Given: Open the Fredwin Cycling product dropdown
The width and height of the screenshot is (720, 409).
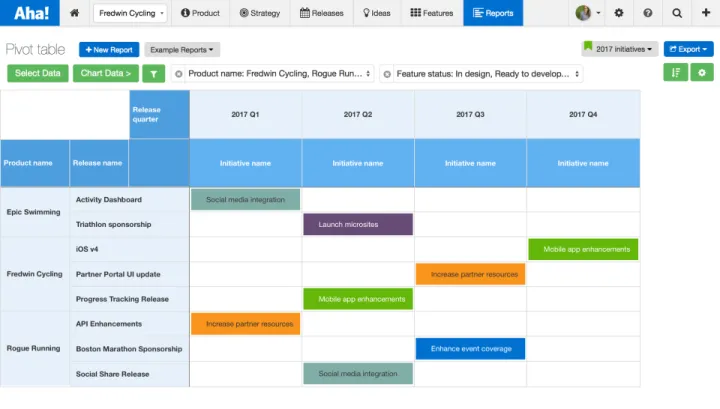Looking at the screenshot, I should (131, 13).
